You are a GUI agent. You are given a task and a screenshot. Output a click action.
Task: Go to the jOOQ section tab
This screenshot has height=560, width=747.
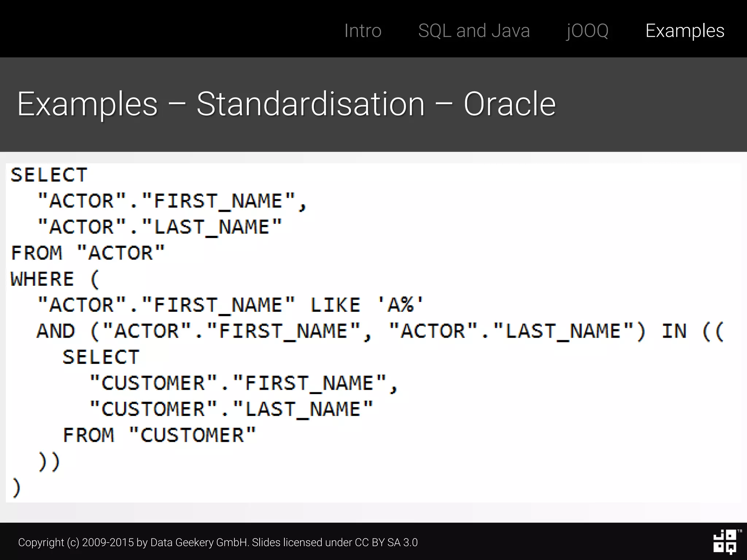point(587,31)
